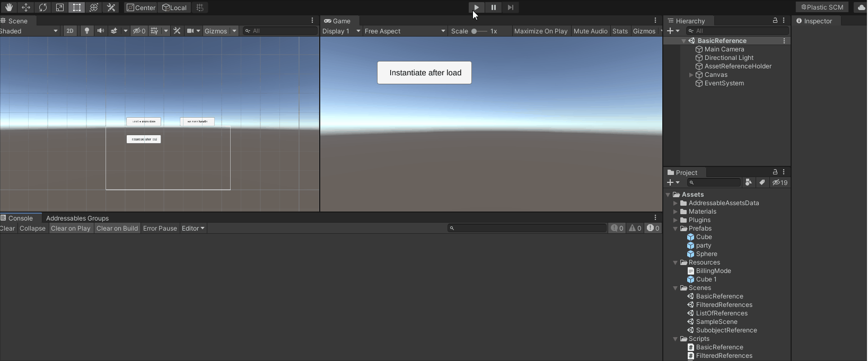
Task: Toggle Clear on Play
Action: tap(71, 228)
